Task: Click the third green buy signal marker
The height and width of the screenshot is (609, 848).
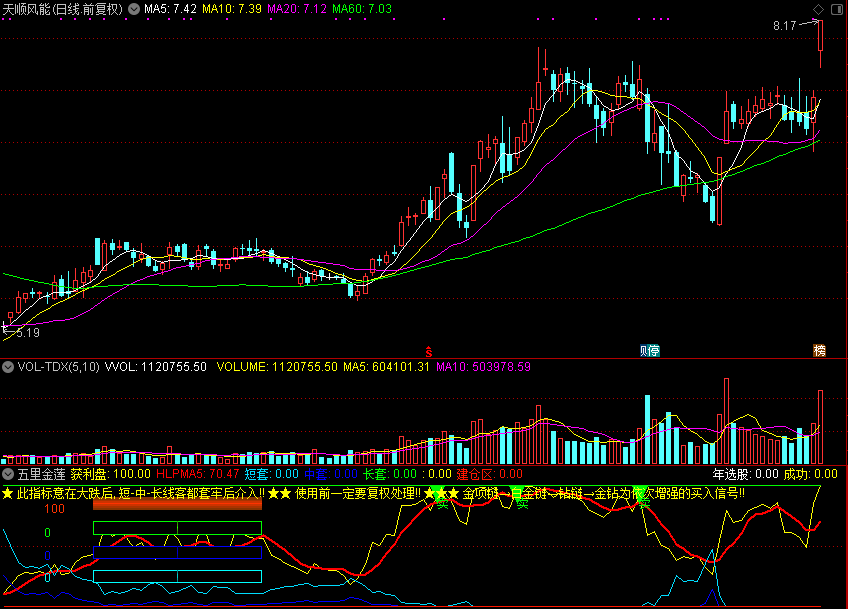Action: (x=644, y=501)
